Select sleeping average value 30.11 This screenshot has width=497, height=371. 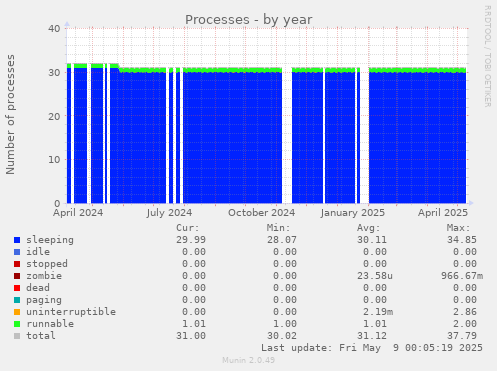[372, 240]
